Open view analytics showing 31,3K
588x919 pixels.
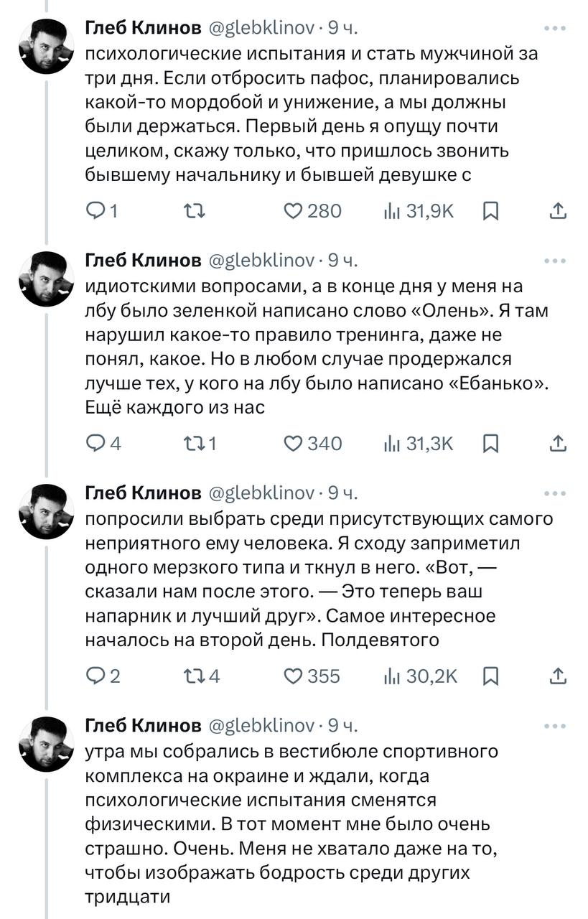[x=419, y=444]
